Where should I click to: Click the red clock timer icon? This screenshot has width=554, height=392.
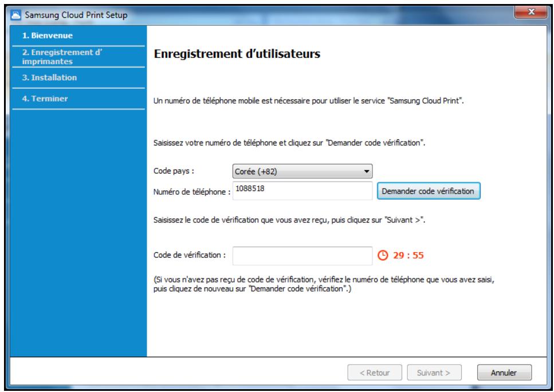[x=383, y=255]
